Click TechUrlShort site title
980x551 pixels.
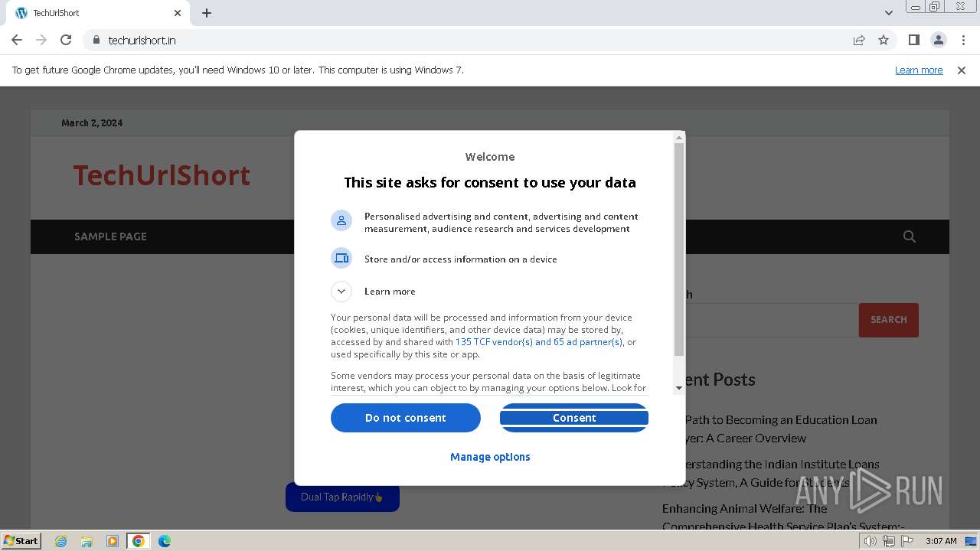point(162,175)
